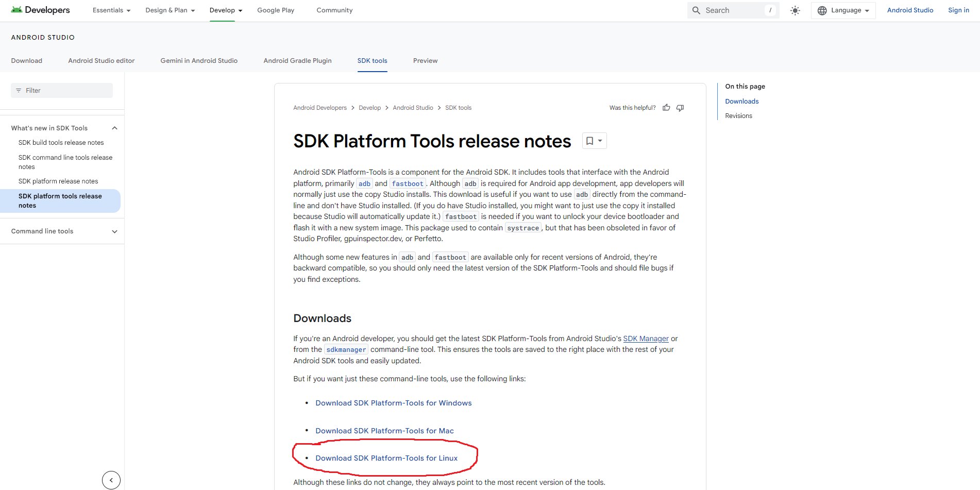Open the Essentials dropdown menu
980x490 pixels.
pyautogui.click(x=111, y=10)
